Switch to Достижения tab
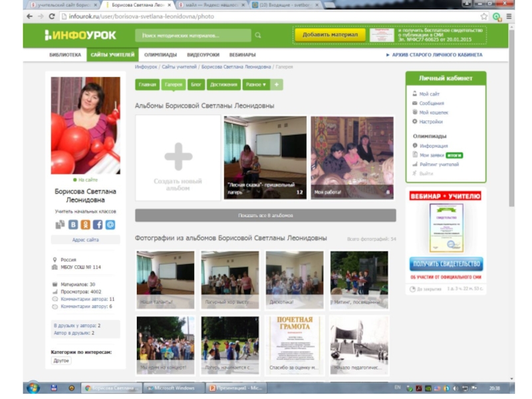The image size is (532, 399). [223, 84]
